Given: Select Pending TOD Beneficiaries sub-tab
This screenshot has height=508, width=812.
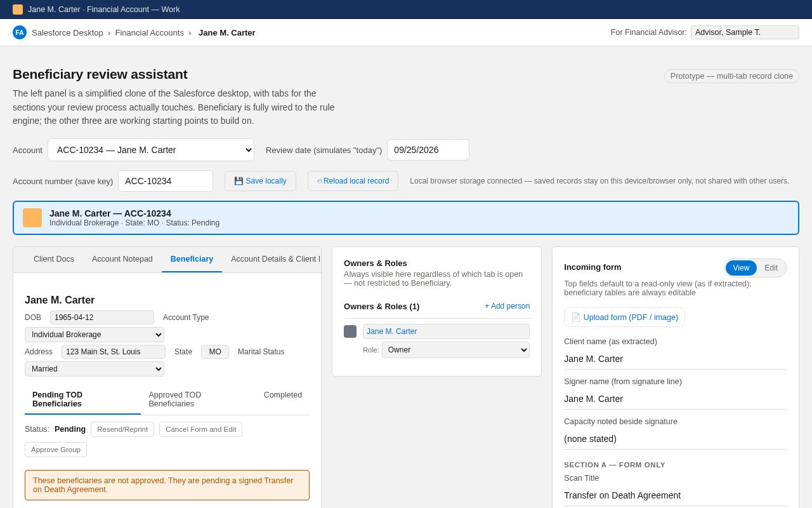Looking at the screenshot, I should coord(82,399).
